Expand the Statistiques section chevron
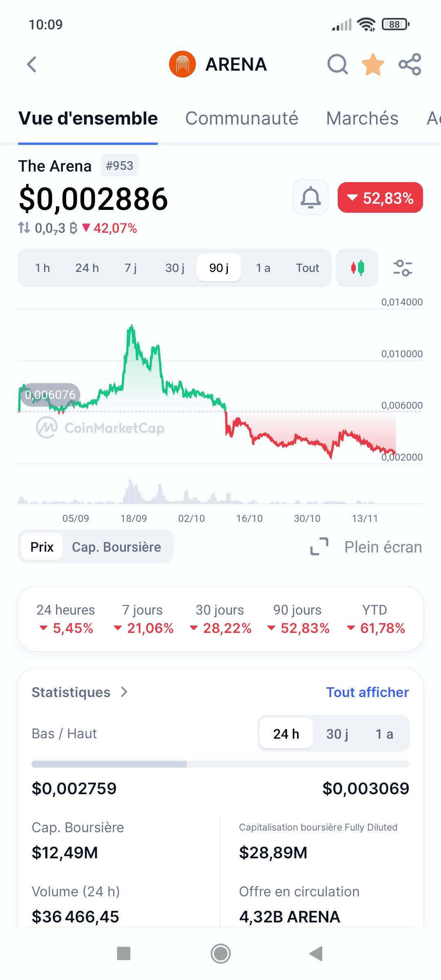 pyautogui.click(x=124, y=692)
